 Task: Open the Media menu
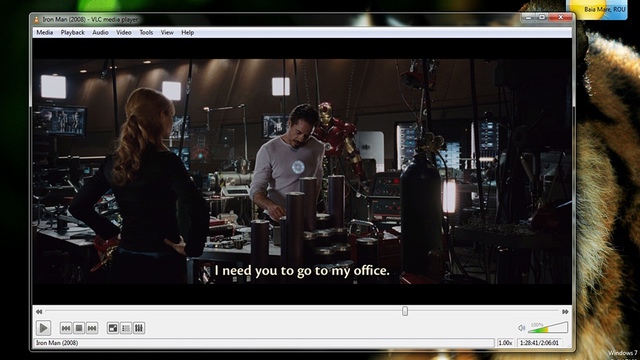click(44, 32)
